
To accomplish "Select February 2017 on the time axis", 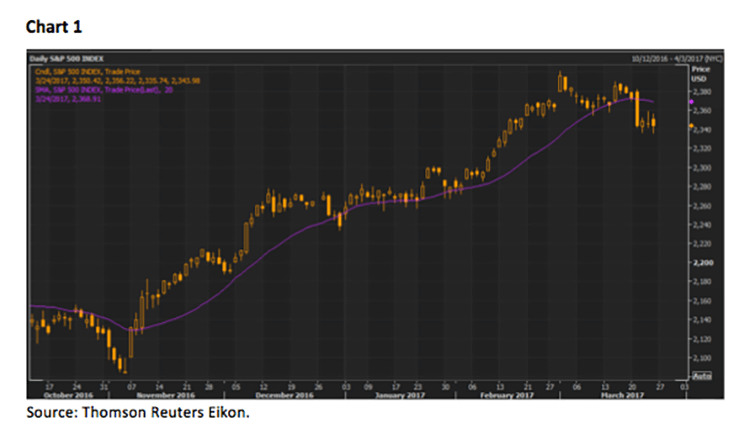I will [x=509, y=395].
